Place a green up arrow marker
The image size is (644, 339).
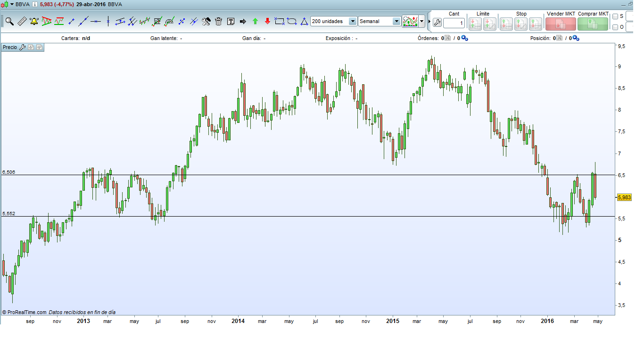click(255, 21)
